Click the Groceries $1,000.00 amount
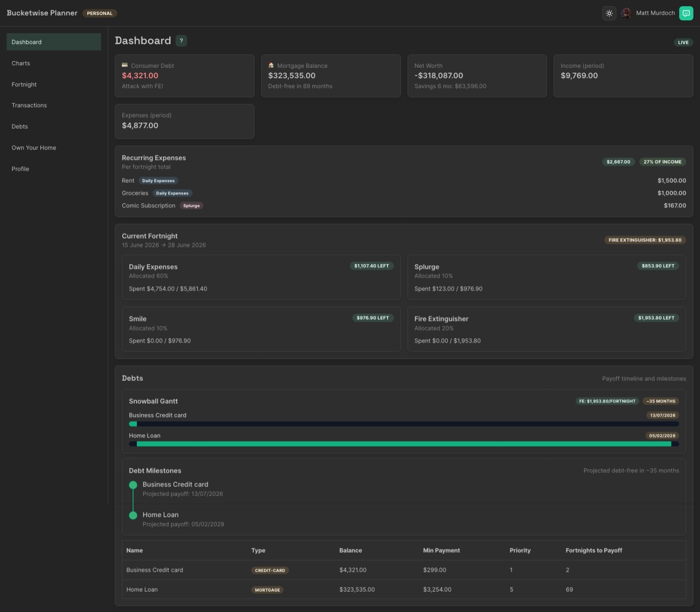 point(672,193)
